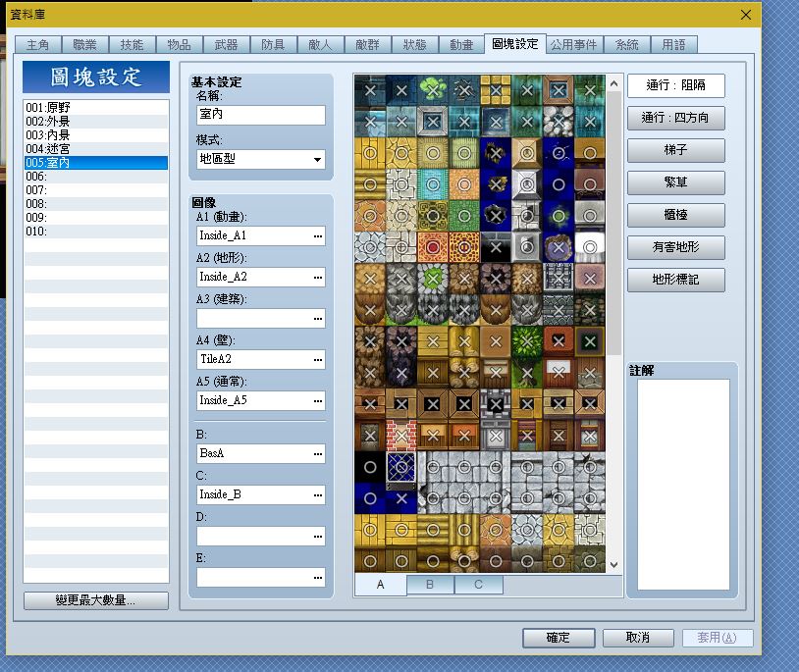Activate the 櫃檯 counter mode button
Screen dimensions: 799x672
click(675, 215)
